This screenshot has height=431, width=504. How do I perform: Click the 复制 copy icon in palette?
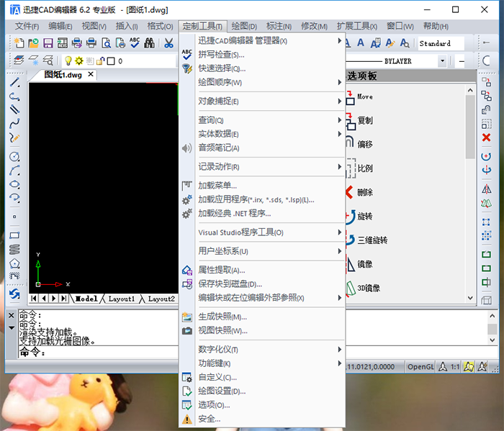(351, 122)
